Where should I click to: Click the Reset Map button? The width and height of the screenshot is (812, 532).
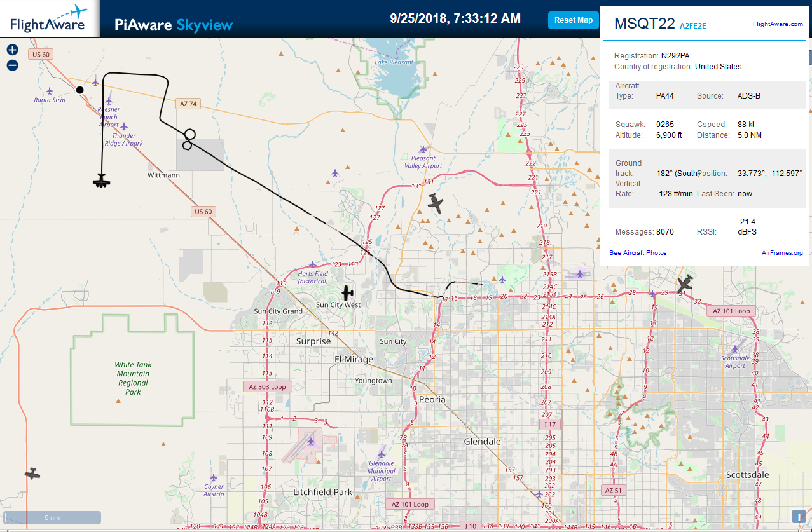point(574,20)
